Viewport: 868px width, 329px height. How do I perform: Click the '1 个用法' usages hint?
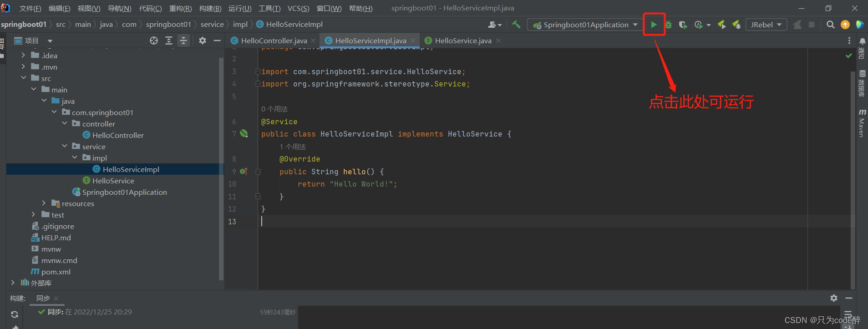[293, 147]
